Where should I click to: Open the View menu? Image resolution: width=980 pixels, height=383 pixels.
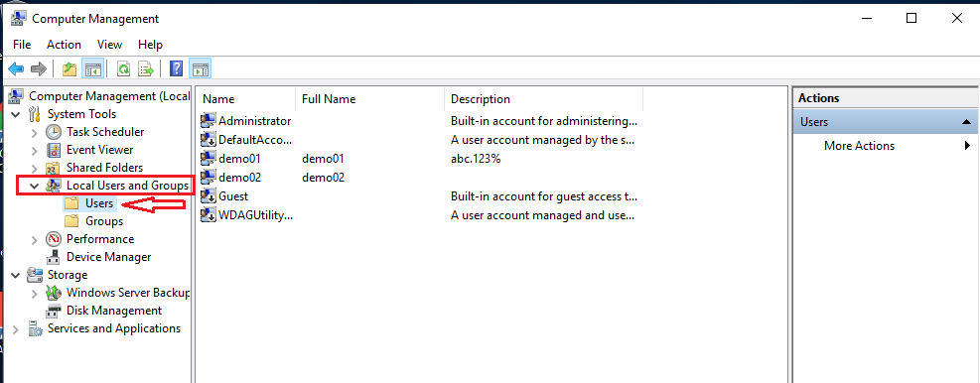click(x=110, y=45)
